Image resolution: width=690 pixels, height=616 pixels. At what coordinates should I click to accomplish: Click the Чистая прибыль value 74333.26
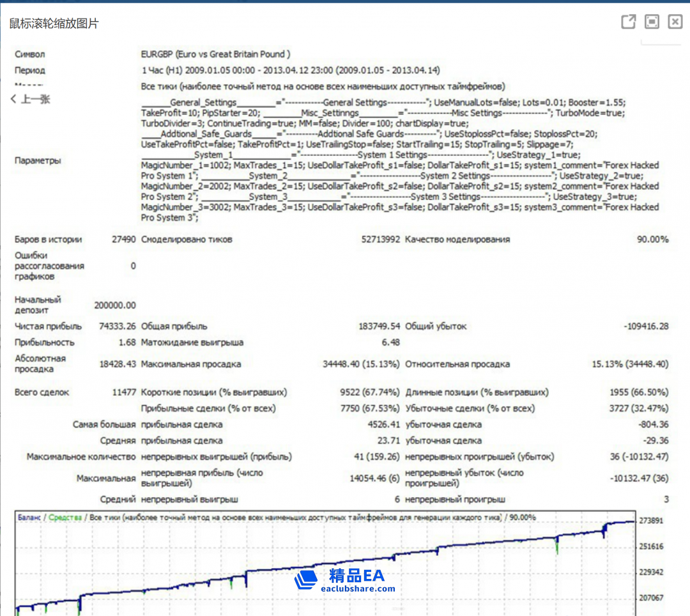coord(118,326)
